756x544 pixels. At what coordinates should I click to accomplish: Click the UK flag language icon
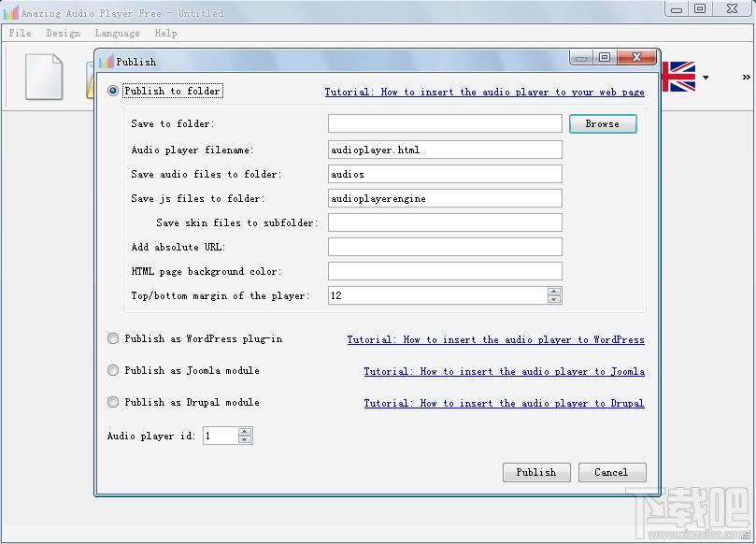coord(678,77)
